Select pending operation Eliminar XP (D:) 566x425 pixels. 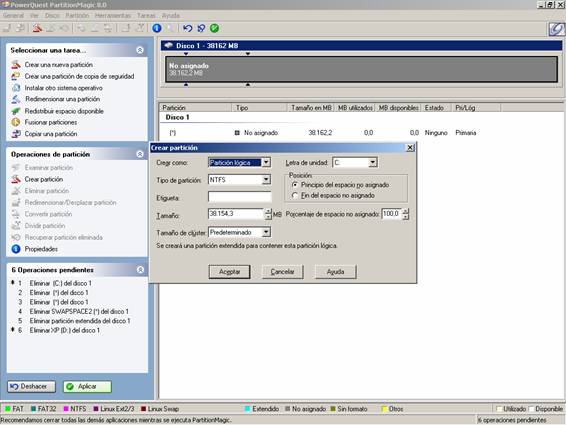tap(65, 330)
